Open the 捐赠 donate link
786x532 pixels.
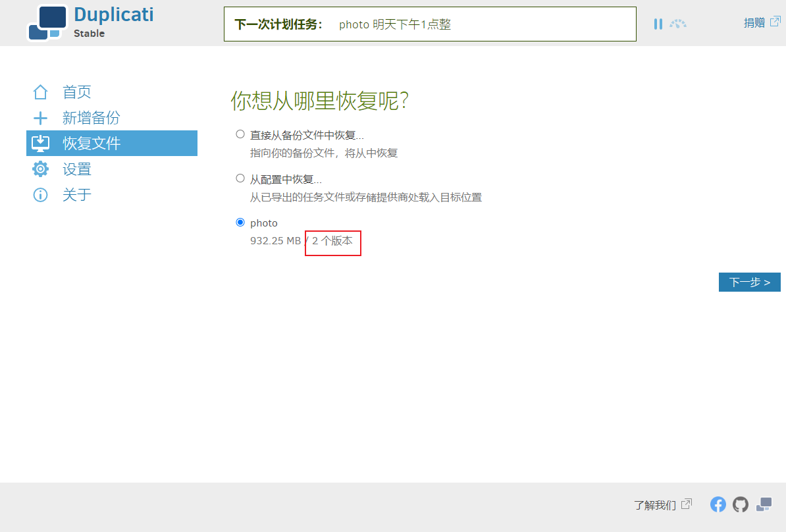(754, 22)
